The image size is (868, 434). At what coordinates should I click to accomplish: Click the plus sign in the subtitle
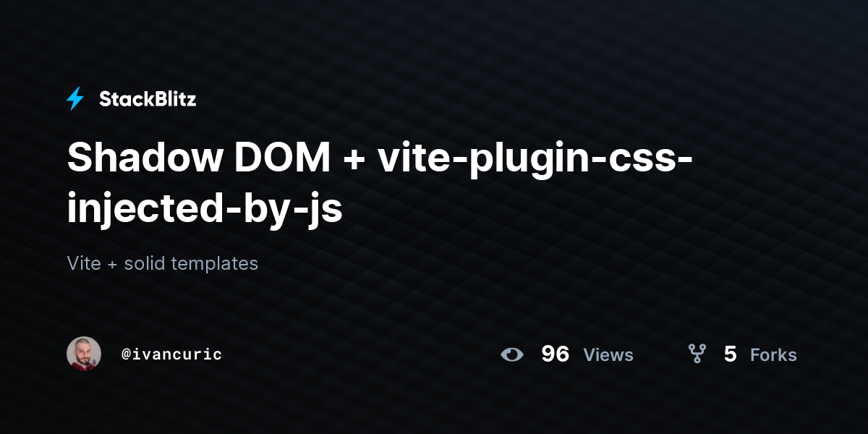coord(112,265)
